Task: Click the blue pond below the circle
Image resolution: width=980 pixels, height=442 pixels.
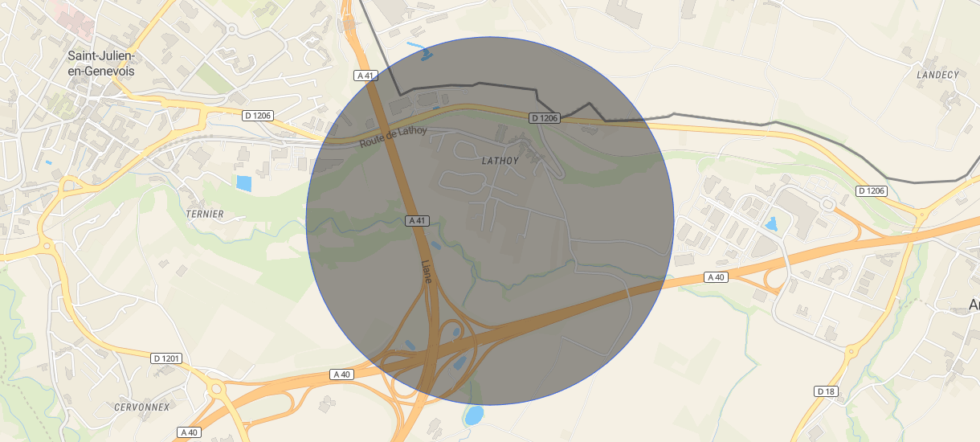Action: 474,415
